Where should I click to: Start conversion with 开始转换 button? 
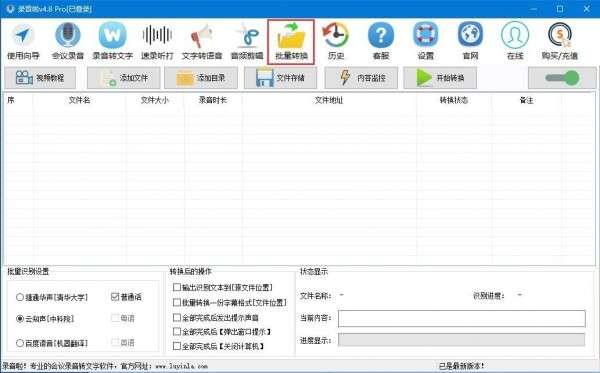click(440, 78)
